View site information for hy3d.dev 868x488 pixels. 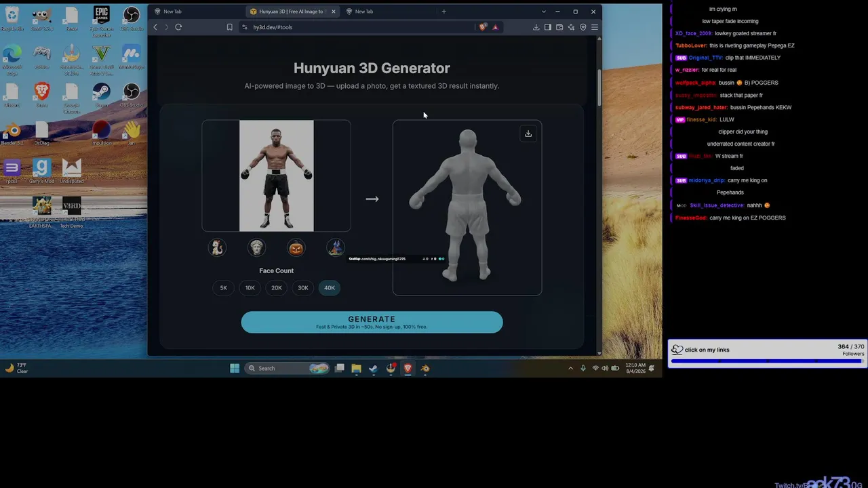[x=245, y=27]
